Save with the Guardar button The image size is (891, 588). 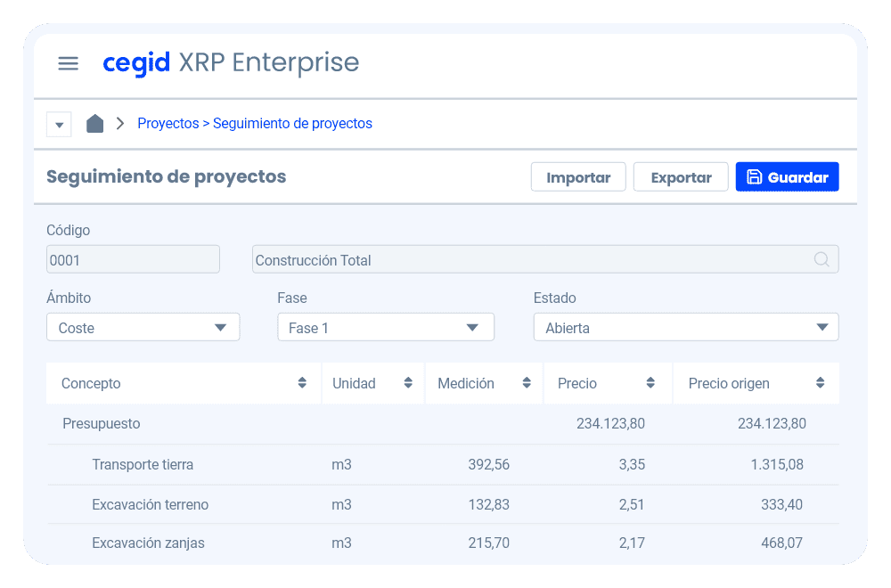[787, 177]
